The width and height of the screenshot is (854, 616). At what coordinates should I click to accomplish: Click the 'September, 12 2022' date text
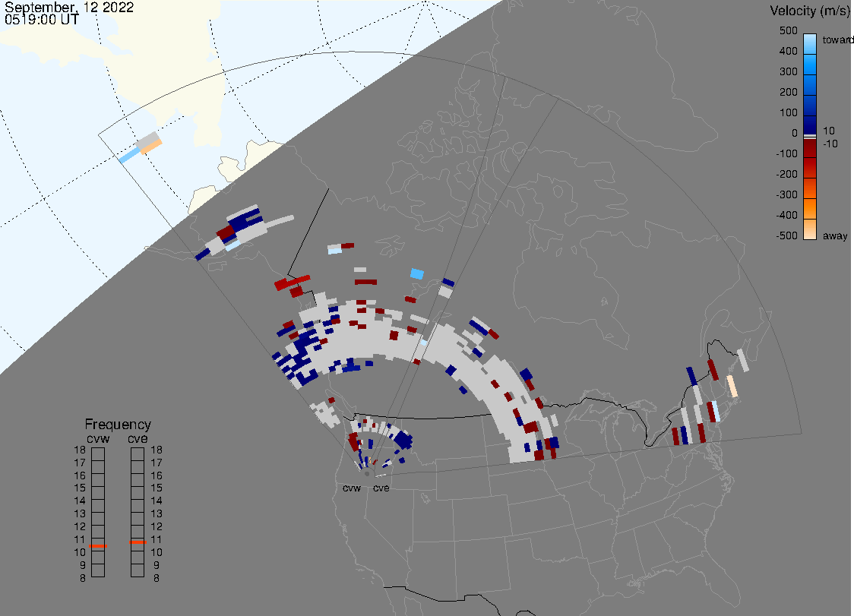69,7
